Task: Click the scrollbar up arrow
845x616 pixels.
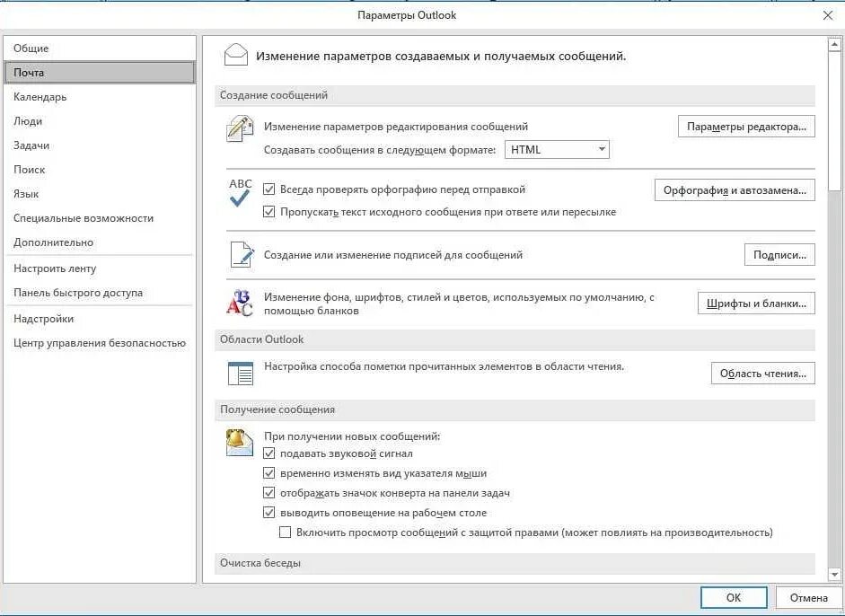Action: tap(834, 45)
